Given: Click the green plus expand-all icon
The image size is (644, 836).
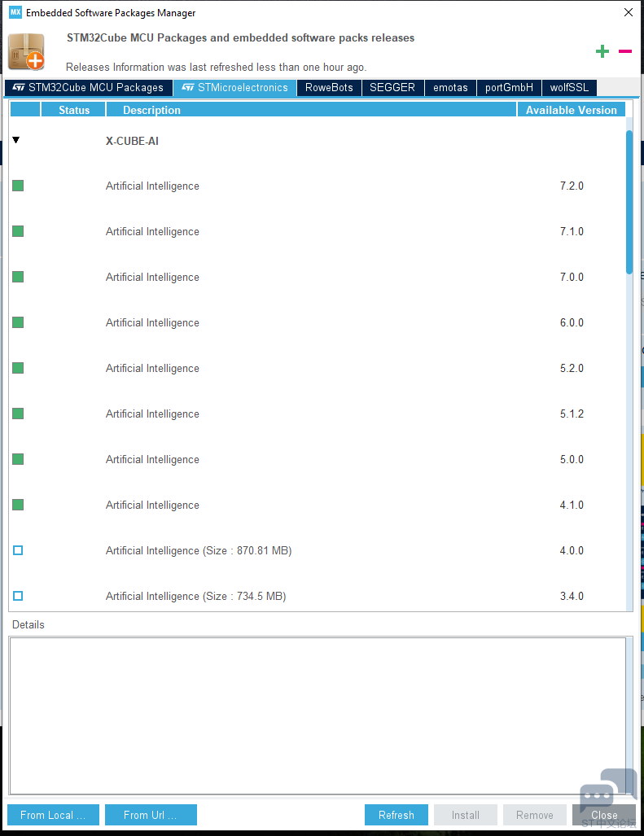Looking at the screenshot, I should pos(602,51).
